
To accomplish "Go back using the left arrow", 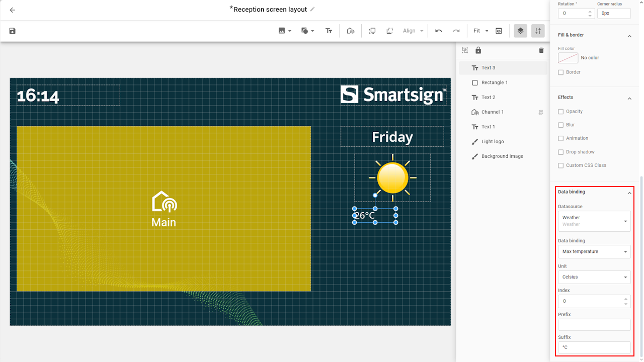I will coord(13,10).
